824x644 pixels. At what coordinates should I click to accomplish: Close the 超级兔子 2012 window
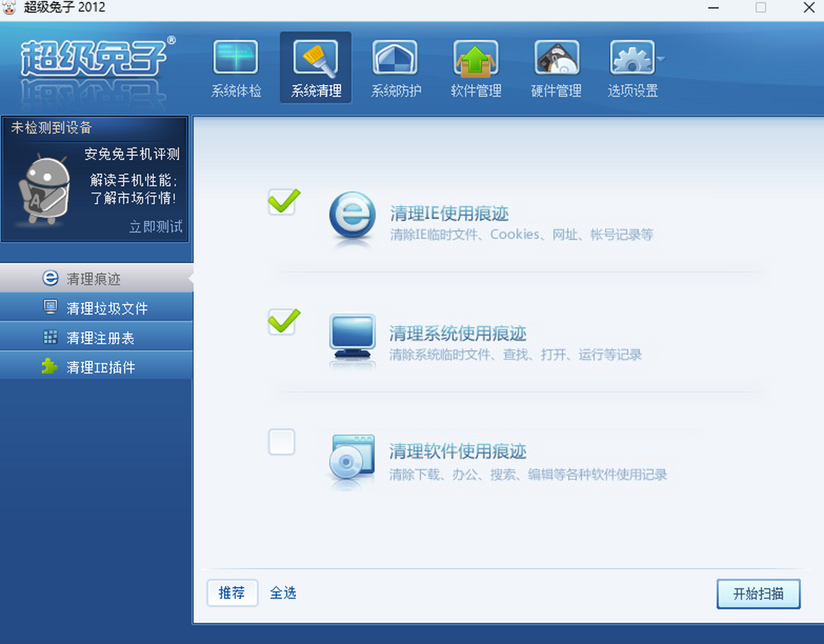[809, 8]
